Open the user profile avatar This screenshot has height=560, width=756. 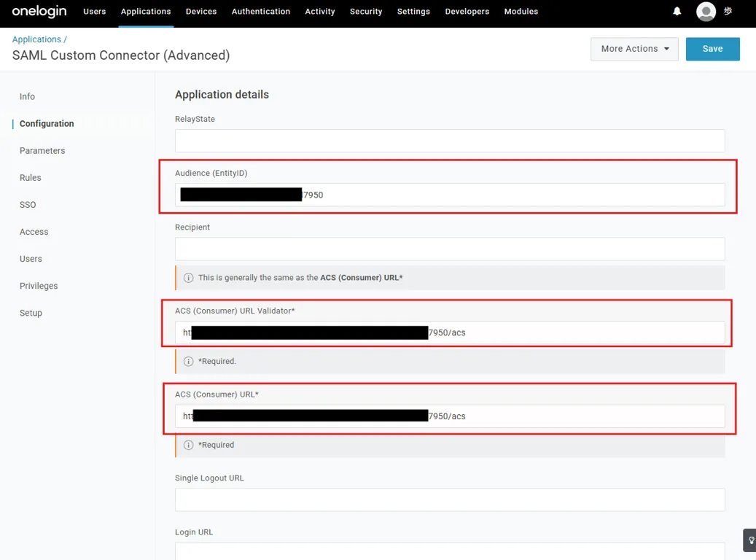706,12
